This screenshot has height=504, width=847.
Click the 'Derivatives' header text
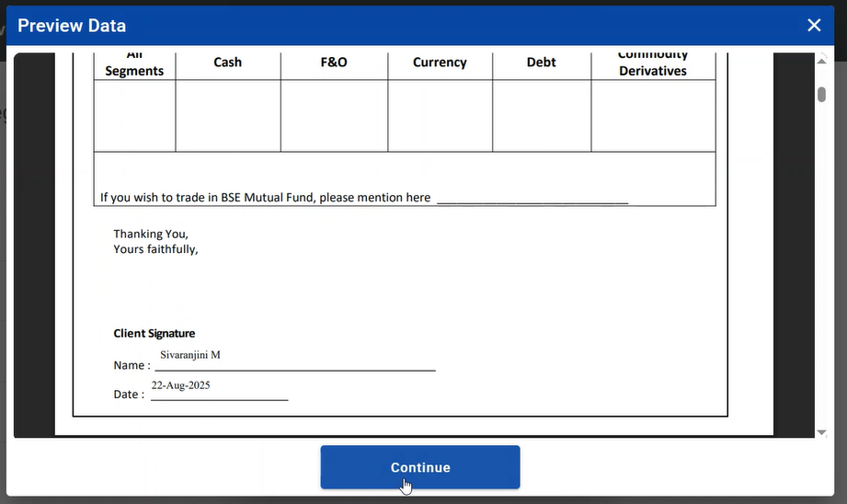click(653, 71)
